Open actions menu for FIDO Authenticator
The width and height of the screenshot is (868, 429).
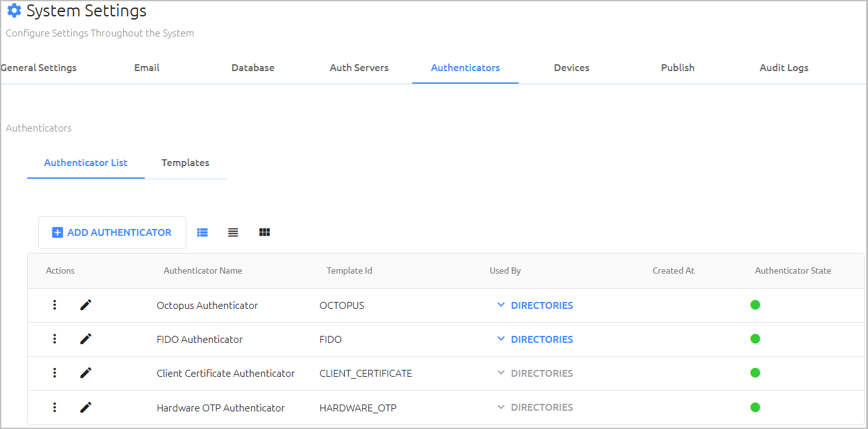click(55, 339)
